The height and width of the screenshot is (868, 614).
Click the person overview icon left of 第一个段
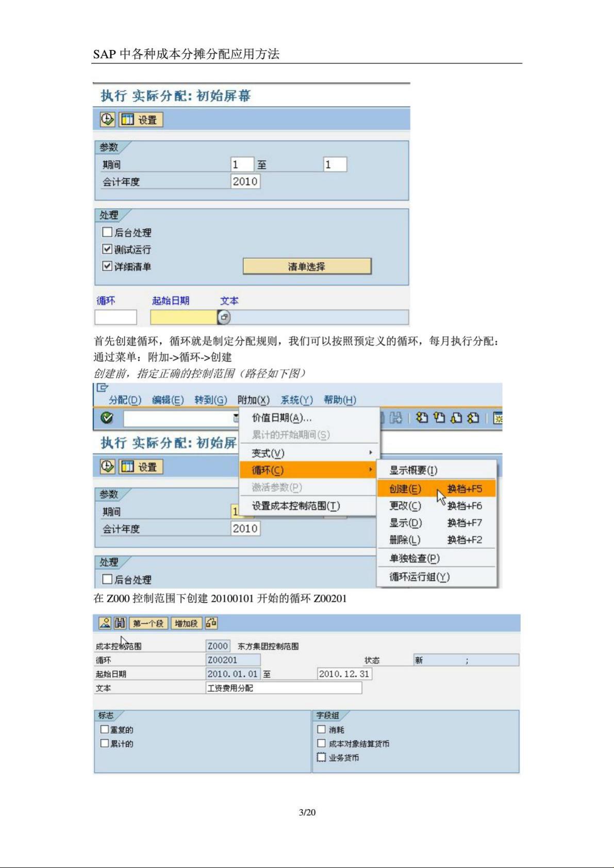coord(105,623)
